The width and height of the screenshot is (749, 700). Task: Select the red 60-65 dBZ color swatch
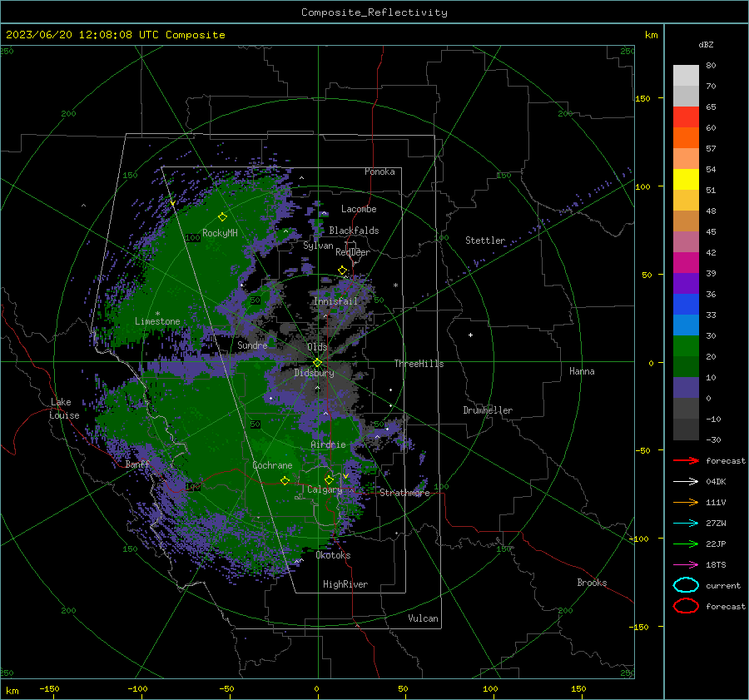[686, 117]
